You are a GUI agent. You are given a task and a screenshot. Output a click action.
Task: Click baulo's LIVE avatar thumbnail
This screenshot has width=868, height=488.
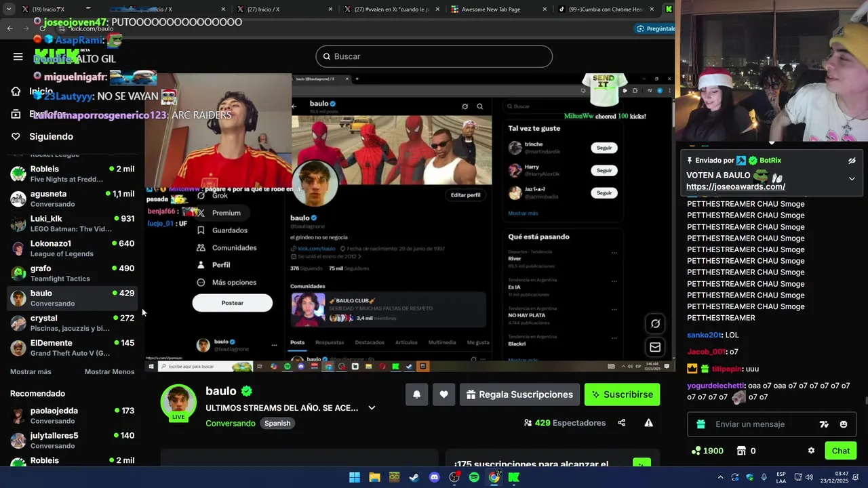(178, 403)
